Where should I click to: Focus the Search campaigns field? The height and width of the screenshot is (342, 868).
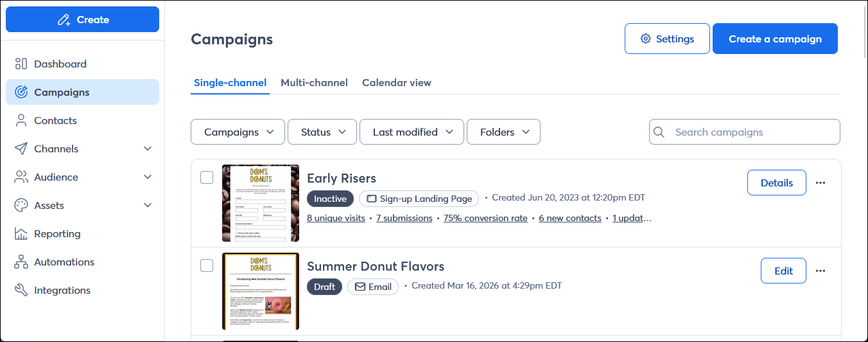(x=745, y=132)
